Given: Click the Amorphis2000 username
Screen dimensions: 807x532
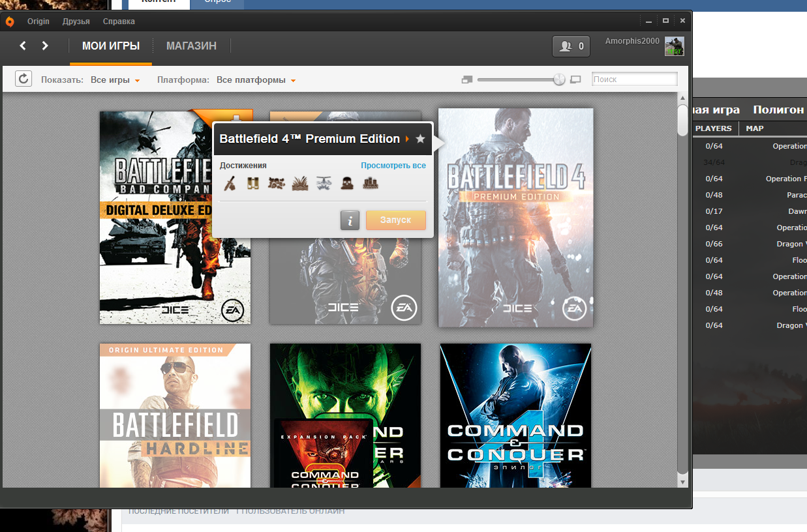Looking at the screenshot, I should pos(632,41).
